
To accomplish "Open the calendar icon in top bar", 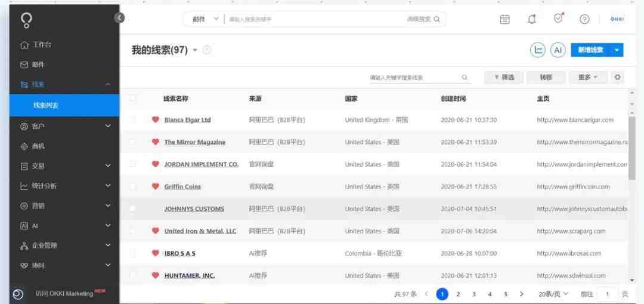I will click(505, 19).
